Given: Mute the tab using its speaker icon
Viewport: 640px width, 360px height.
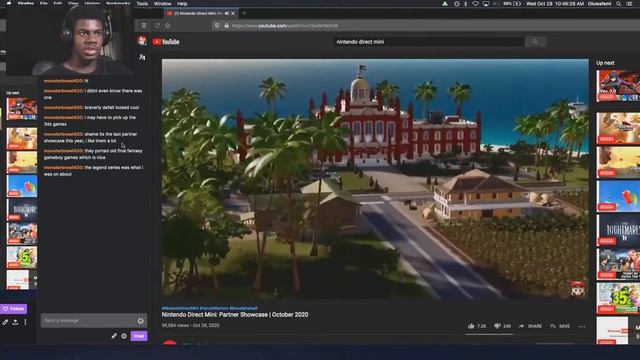Looking at the screenshot, I should click(227, 13).
